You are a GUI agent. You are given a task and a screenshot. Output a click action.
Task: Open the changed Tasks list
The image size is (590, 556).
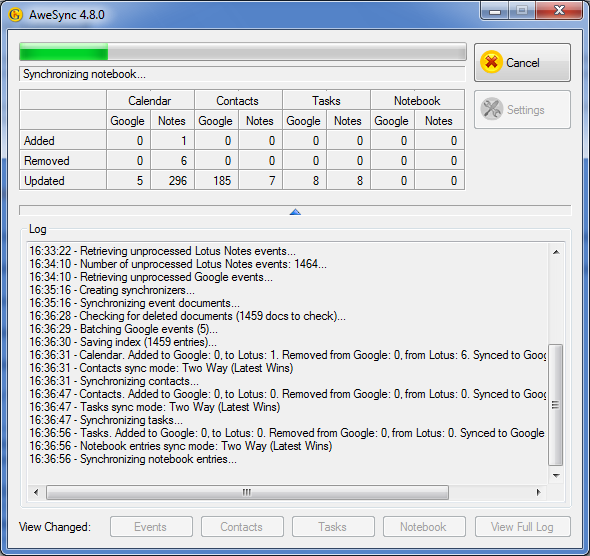(x=333, y=527)
